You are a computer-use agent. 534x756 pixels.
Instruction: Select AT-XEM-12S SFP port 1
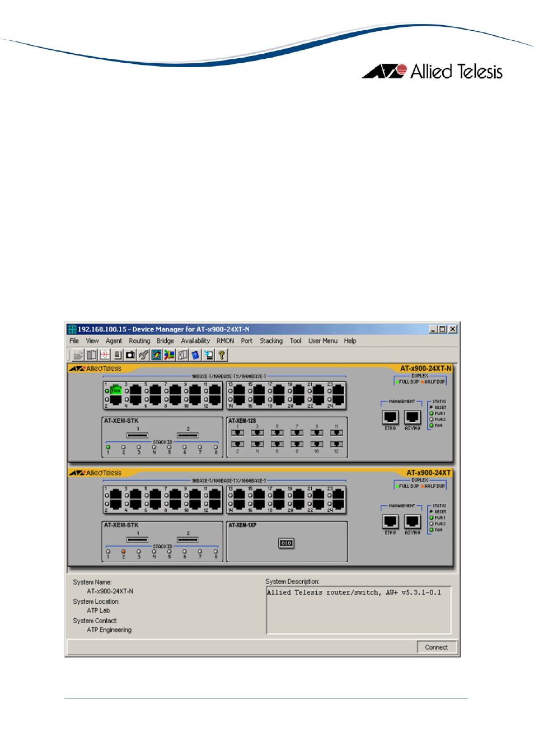[238, 432]
